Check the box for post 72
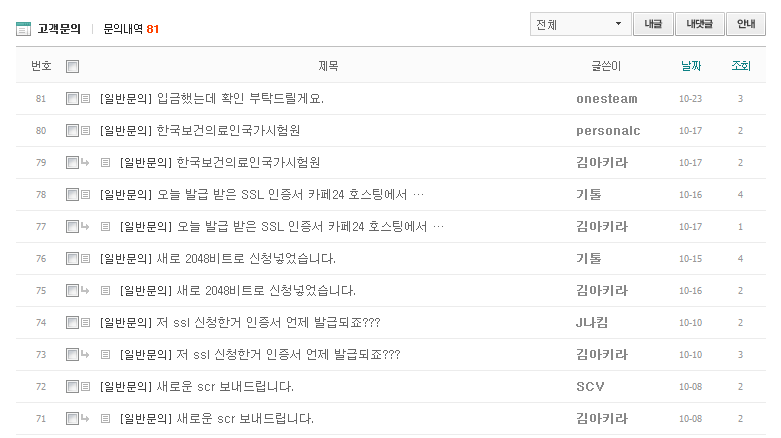The height and width of the screenshot is (438, 781). pos(72,387)
